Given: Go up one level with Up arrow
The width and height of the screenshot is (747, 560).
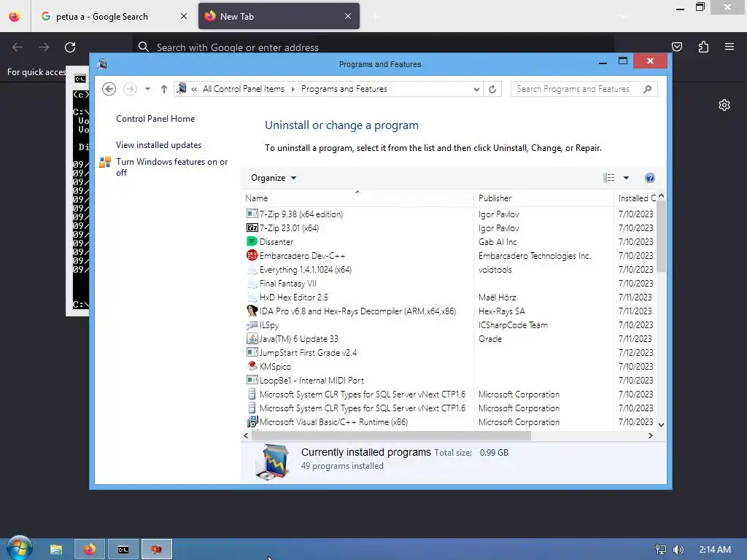Looking at the screenshot, I should click(x=164, y=89).
